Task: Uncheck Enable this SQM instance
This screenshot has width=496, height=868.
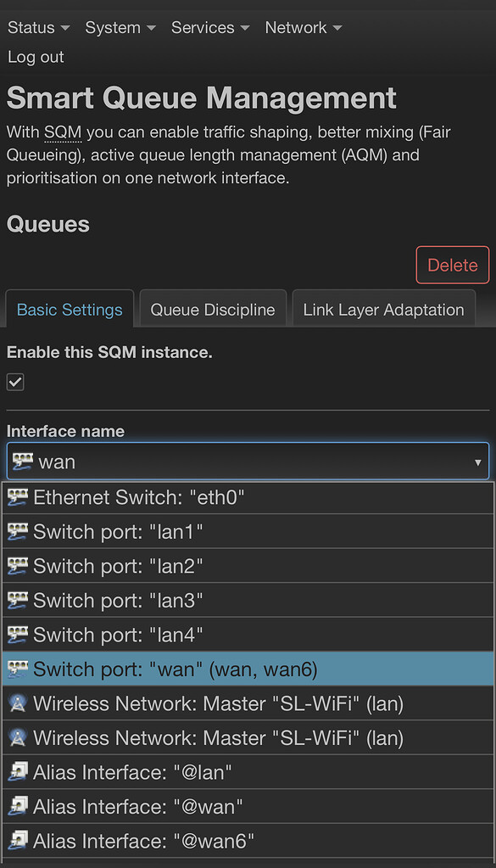Action: click(x=14, y=382)
